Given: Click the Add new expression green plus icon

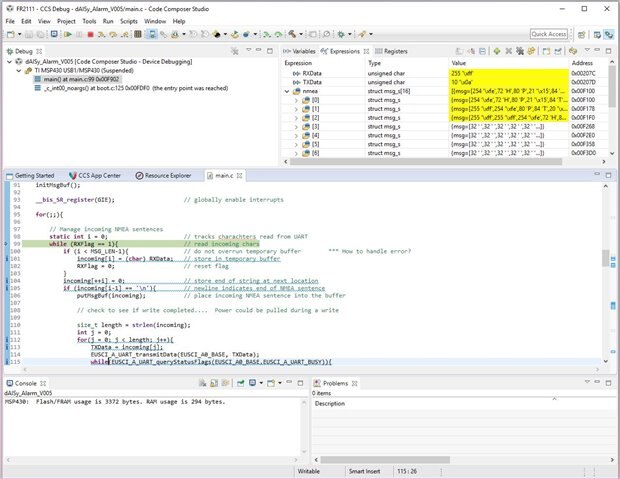Looking at the screenshot, I should click(x=495, y=50).
